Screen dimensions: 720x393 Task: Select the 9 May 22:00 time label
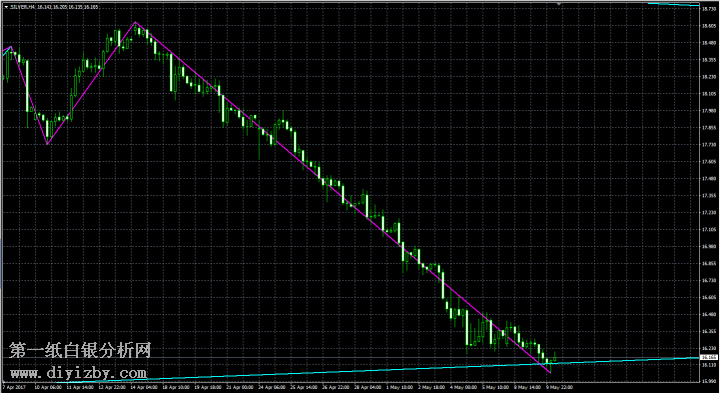(559, 387)
